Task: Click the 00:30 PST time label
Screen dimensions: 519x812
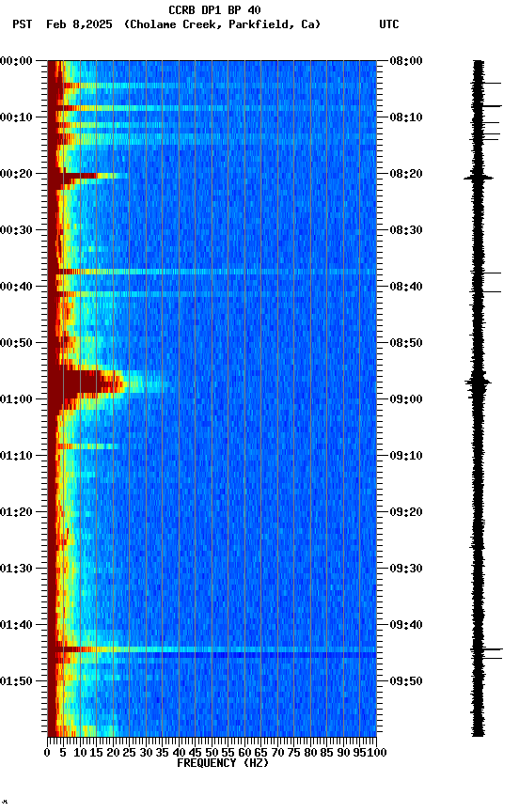Action: (x=16, y=230)
